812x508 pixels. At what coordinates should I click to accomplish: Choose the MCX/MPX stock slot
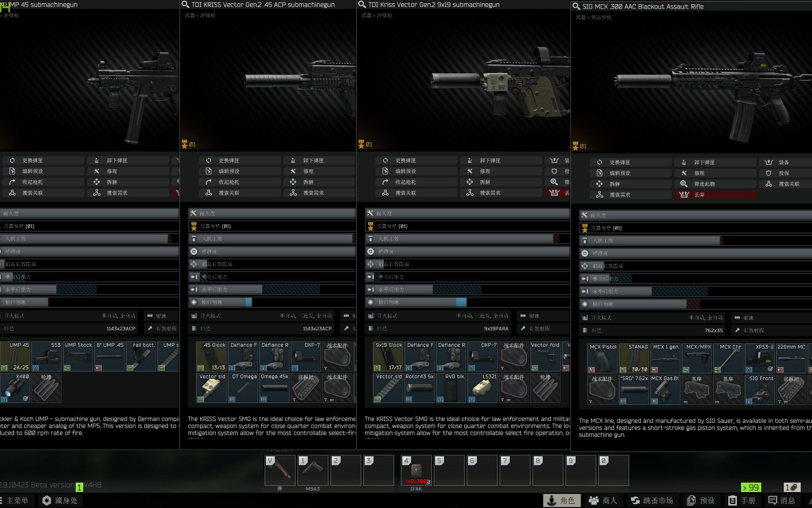pyautogui.click(x=697, y=358)
